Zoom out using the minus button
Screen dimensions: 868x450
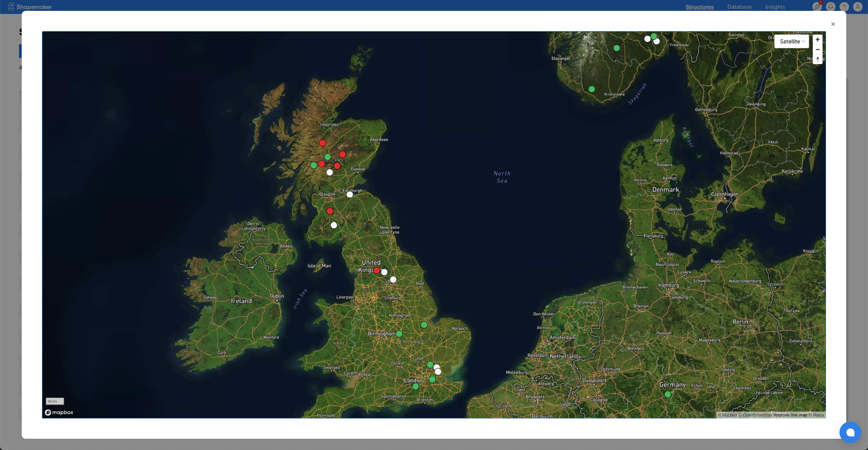(817, 50)
